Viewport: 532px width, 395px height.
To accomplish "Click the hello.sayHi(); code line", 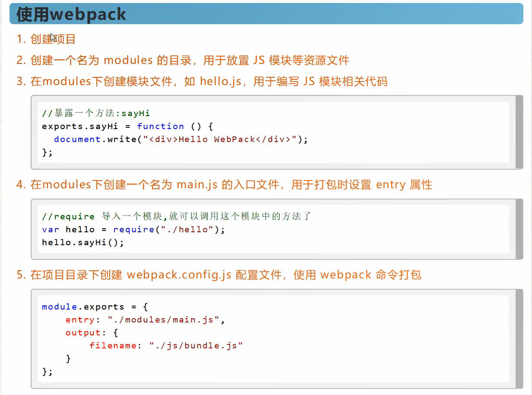I will pos(83,242).
